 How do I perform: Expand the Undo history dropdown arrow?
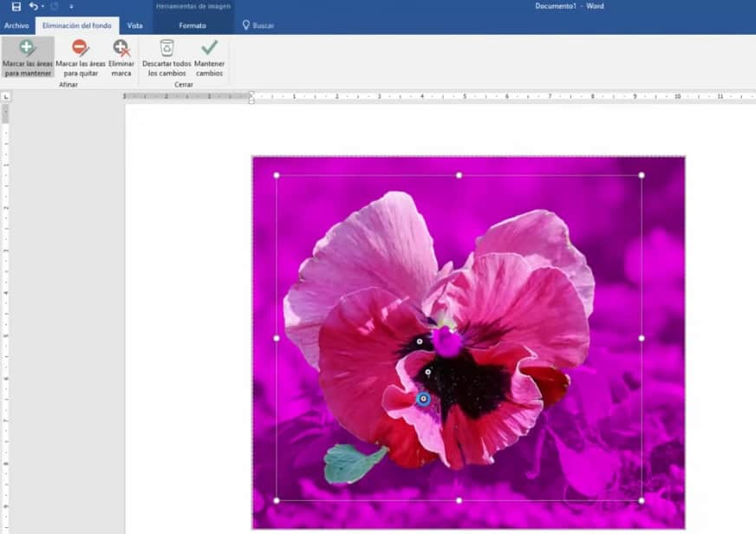[42, 7]
